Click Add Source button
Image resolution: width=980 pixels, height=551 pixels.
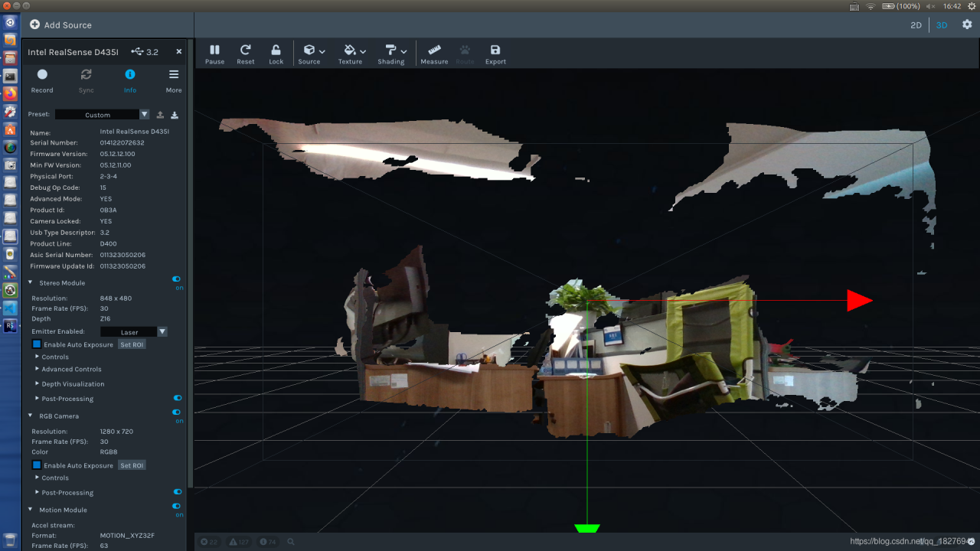(60, 25)
